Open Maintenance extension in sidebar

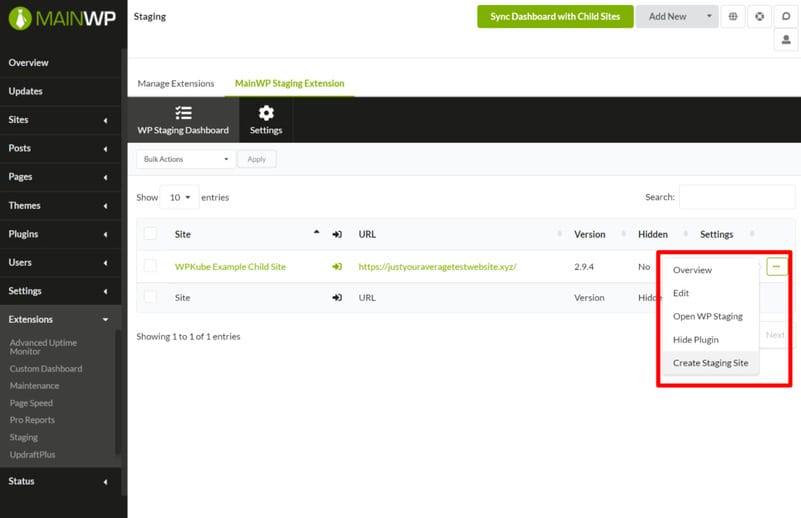34,386
